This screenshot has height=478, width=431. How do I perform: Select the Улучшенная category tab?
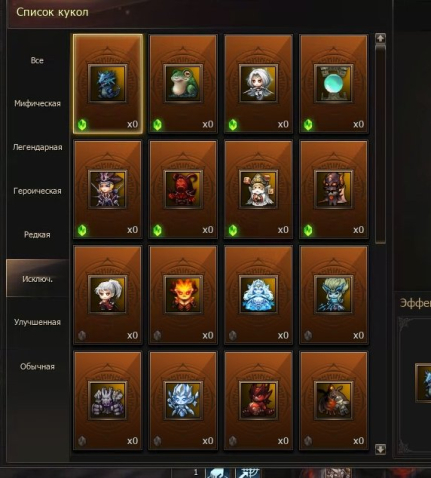(x=37, y=322)
